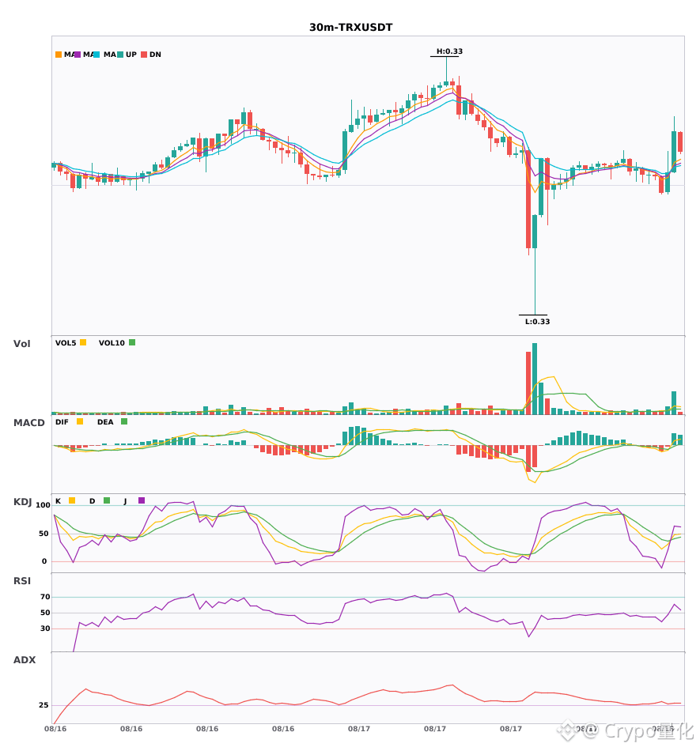This screenshot has width=700, height=751.
Task: Click the 70 axis value in RSI panel
Action: pos(45,597)
